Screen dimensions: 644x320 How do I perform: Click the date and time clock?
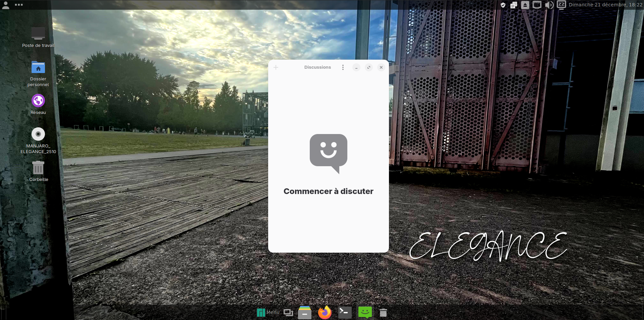pyautogui.click(x=605, y=5)
